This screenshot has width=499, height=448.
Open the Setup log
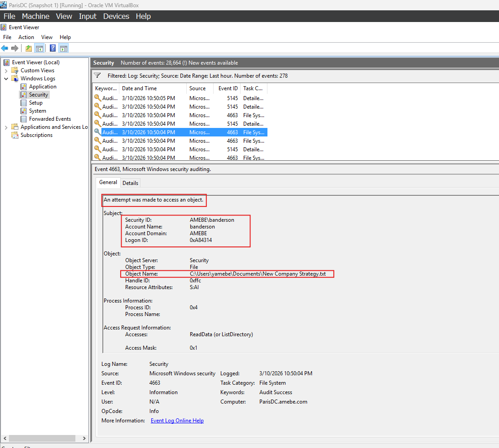click(35, 102)
